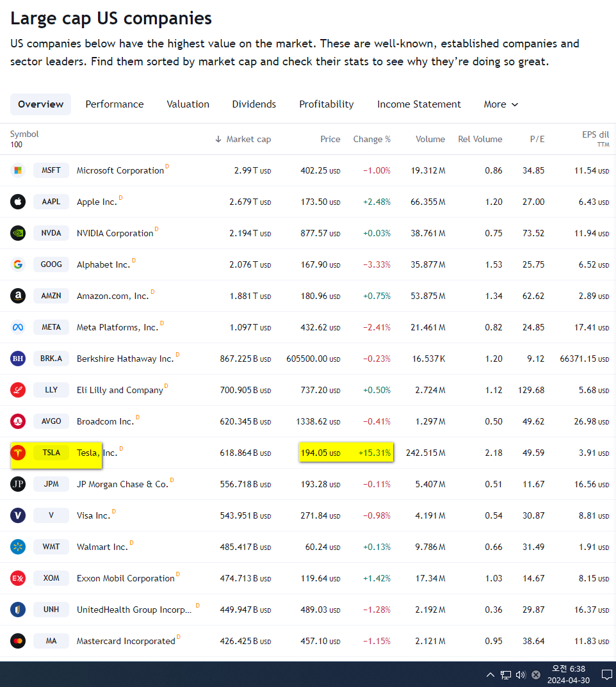The width and height of the screenshot is (616, 687).
Task: Click the BRK.A ticker button
Action: [x=51, y=359]
